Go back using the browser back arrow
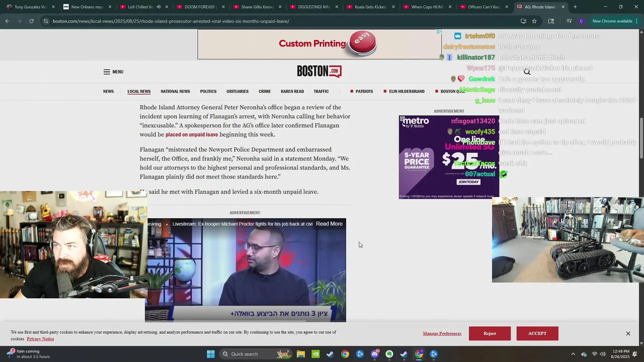 (7, 21)
